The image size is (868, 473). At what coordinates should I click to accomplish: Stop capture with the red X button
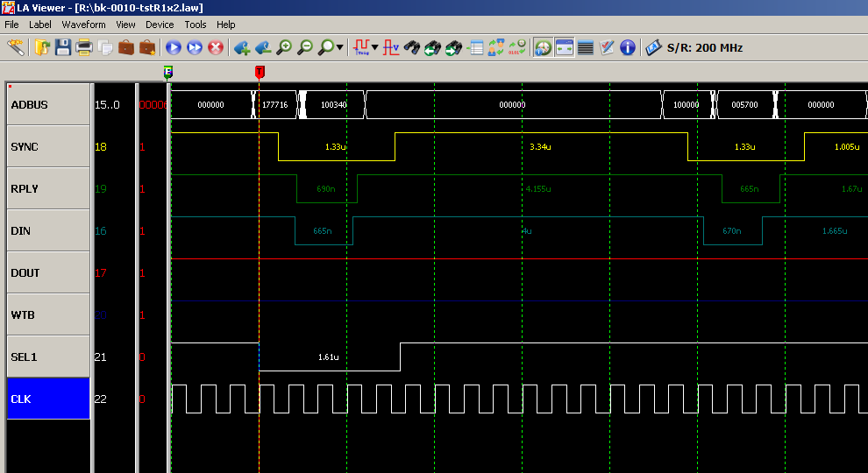(x=216, y=47)
